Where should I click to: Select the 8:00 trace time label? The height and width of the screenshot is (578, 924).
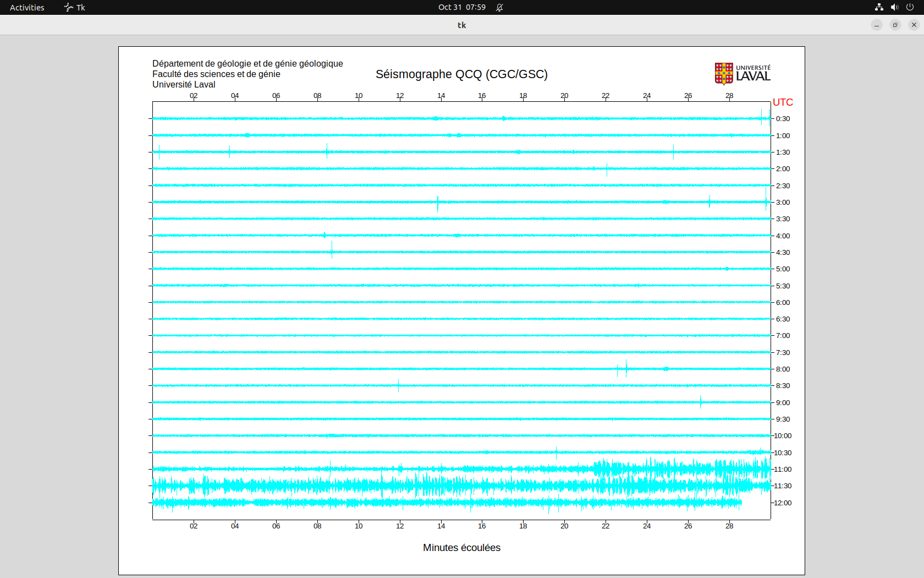[x=783, y=369]
